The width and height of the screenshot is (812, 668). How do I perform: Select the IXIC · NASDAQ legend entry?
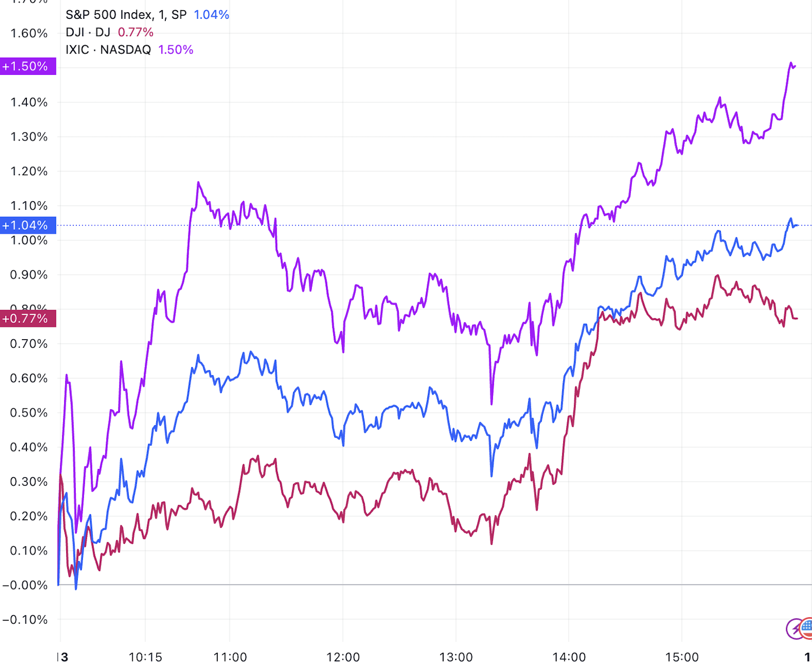coord(108,50)
